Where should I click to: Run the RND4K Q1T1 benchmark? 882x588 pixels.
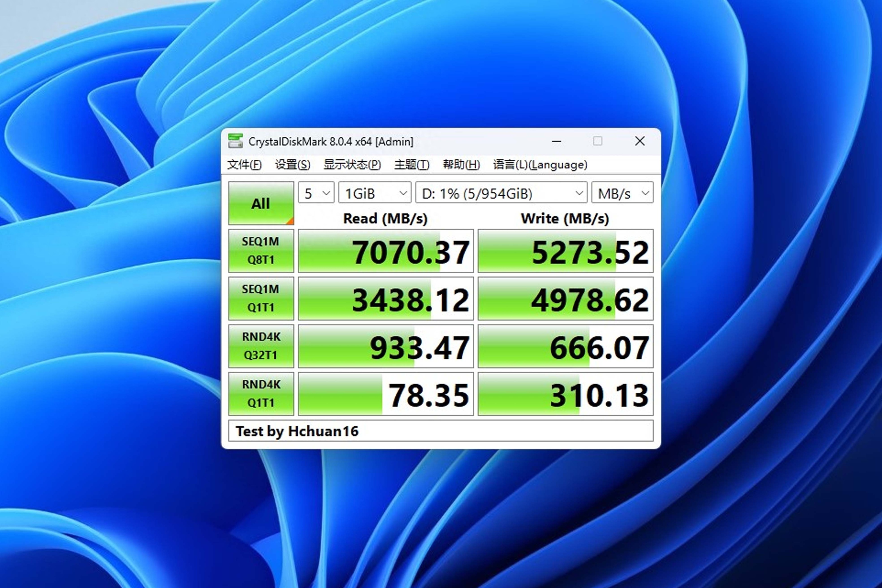[261, 393]
